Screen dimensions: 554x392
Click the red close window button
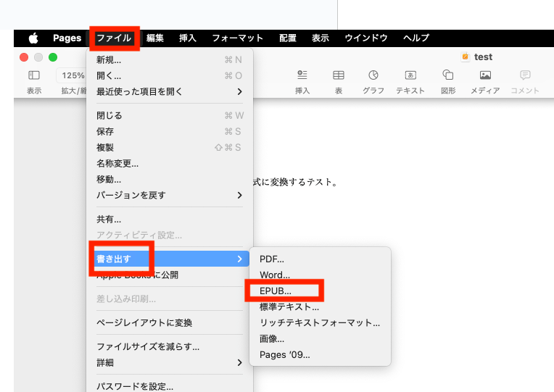tap(24, 57)
